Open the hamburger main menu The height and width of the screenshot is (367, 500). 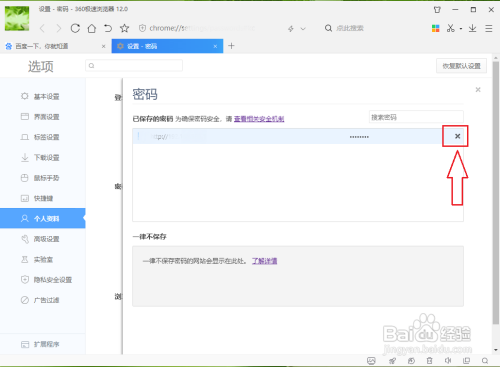(489, 28)
